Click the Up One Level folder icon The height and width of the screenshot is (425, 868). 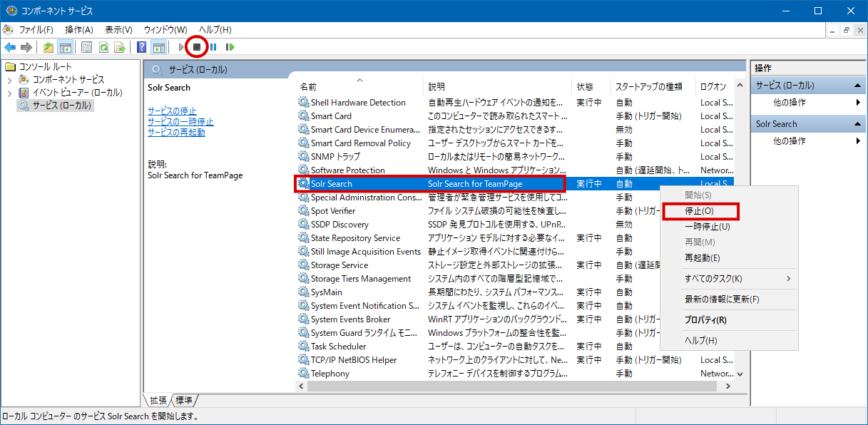[48, 47]
